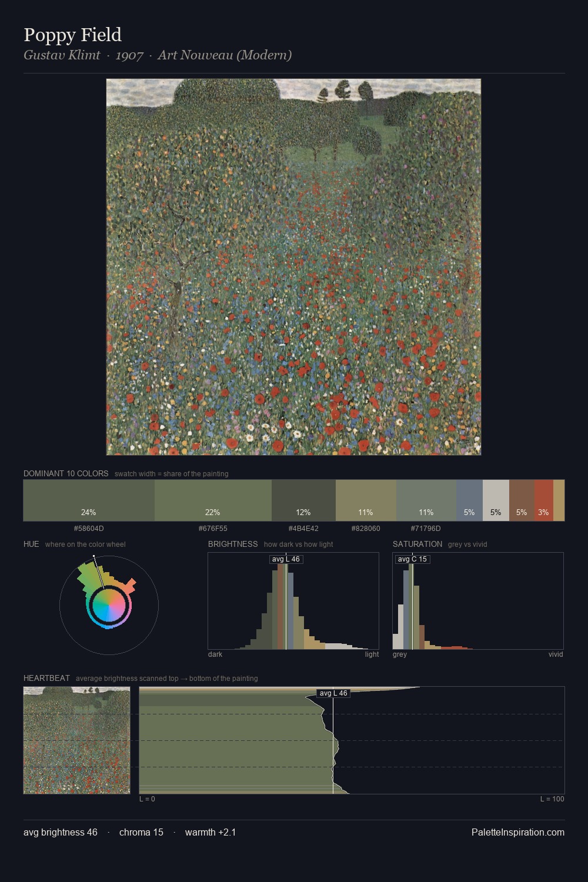Open the Heartbeat painting thumbnail
The width and height of the screenshot is (588, 882).
click(x=76, y=740)
